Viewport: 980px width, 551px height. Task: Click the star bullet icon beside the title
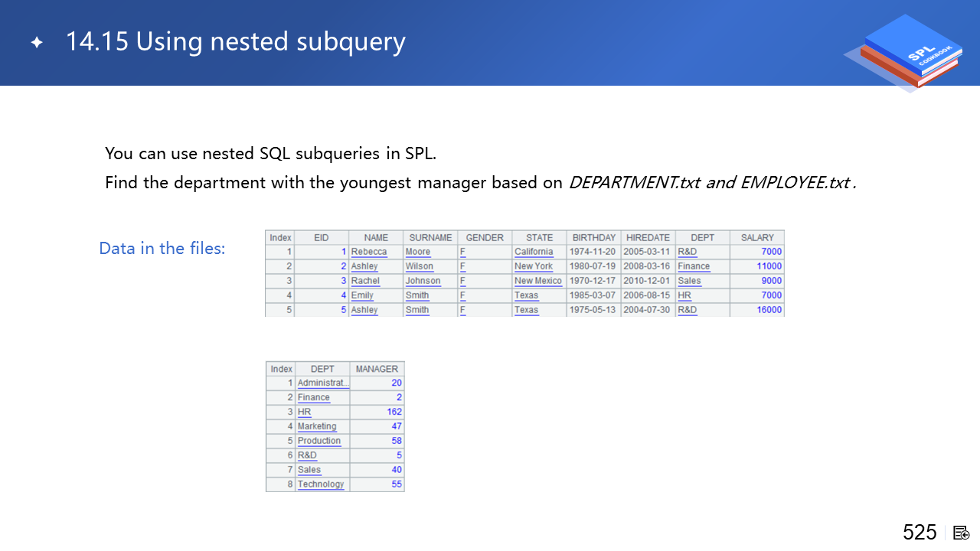(36, 43)
